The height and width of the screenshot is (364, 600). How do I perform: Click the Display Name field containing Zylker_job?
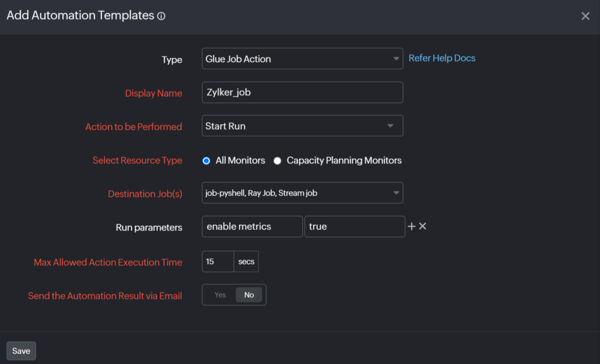click(302, 92)
